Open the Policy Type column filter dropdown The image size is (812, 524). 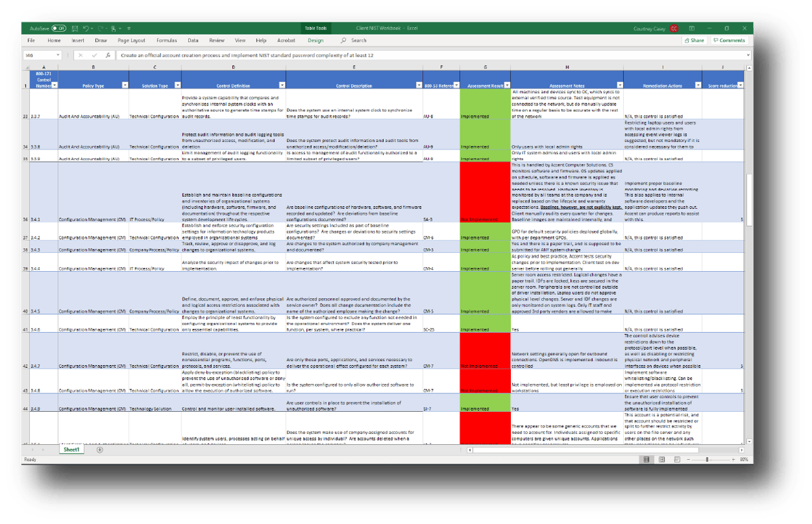[125, 85]
